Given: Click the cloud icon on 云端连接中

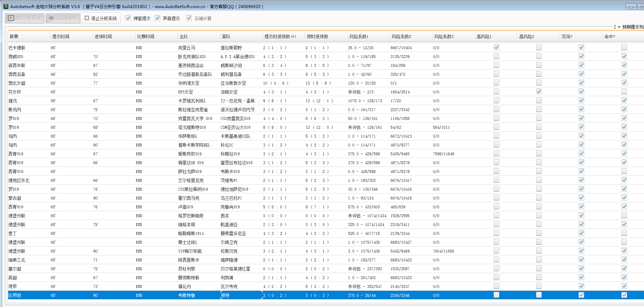Looking at the screenshot, I should [51, 18].
